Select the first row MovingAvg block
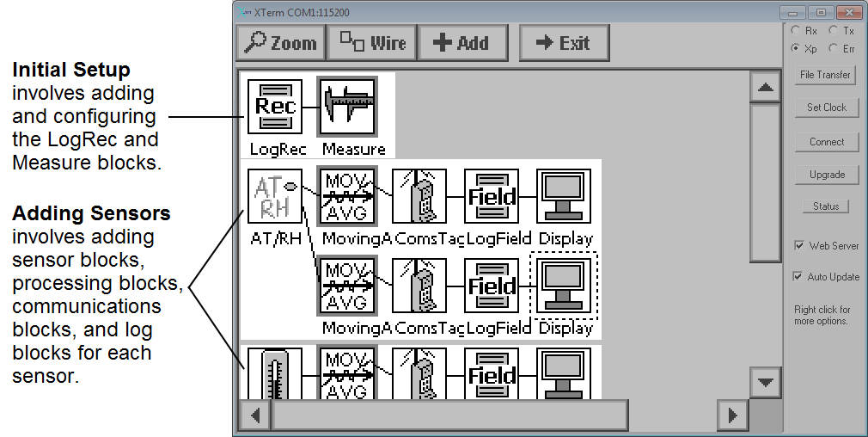The height and width of the screenshot is (437, 868). (347, 196)
